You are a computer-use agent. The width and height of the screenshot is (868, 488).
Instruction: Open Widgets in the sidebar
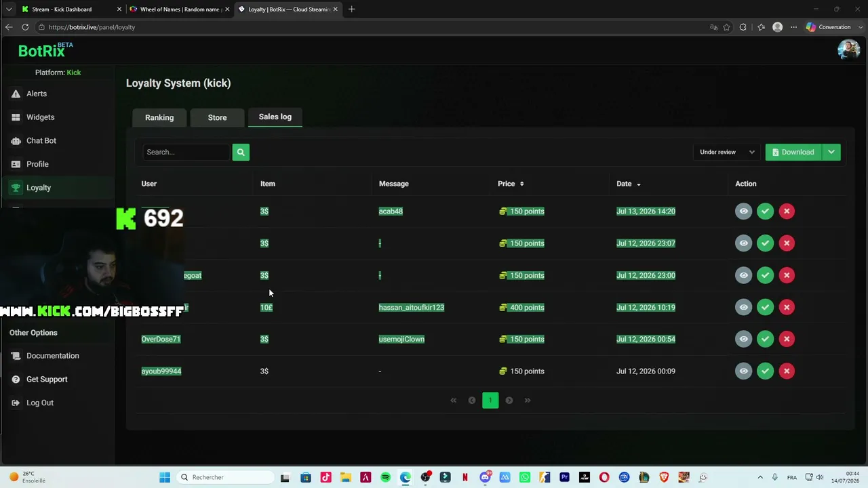[x=40, y=117]
